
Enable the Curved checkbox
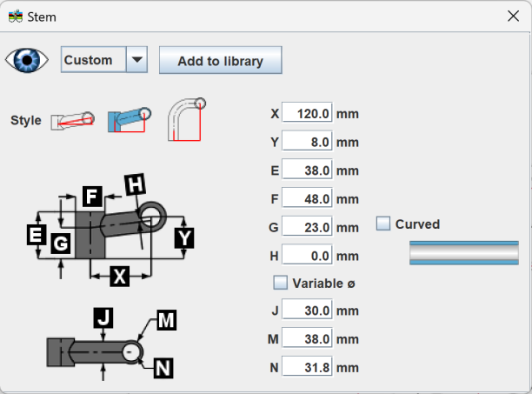[x=383, y=224]
